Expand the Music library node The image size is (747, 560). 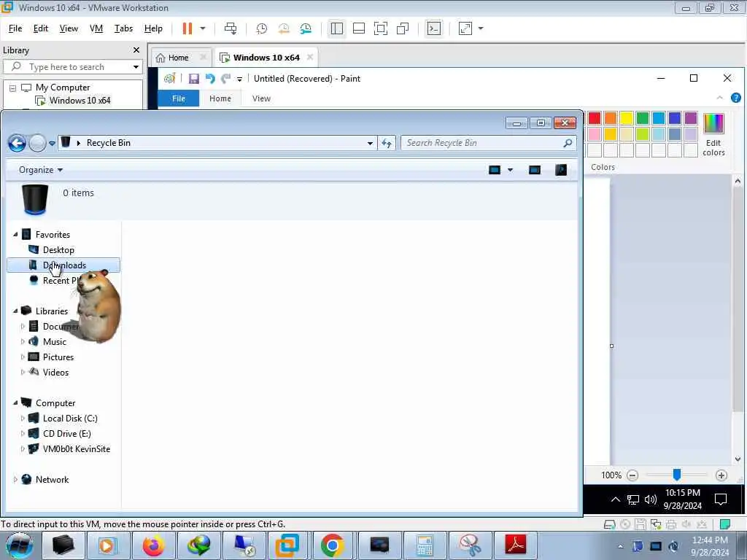click(x=23, y=342)
